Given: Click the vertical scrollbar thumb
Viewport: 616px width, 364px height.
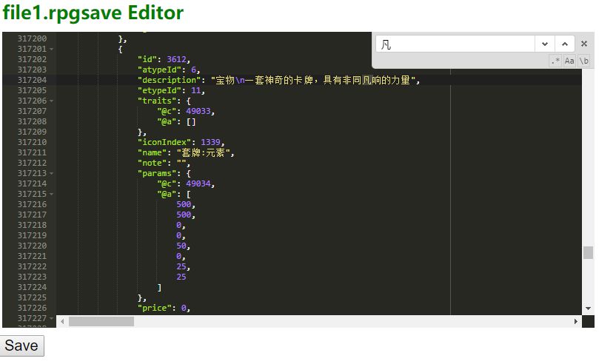Looking at the screenshot, I should tap(588, 252).
